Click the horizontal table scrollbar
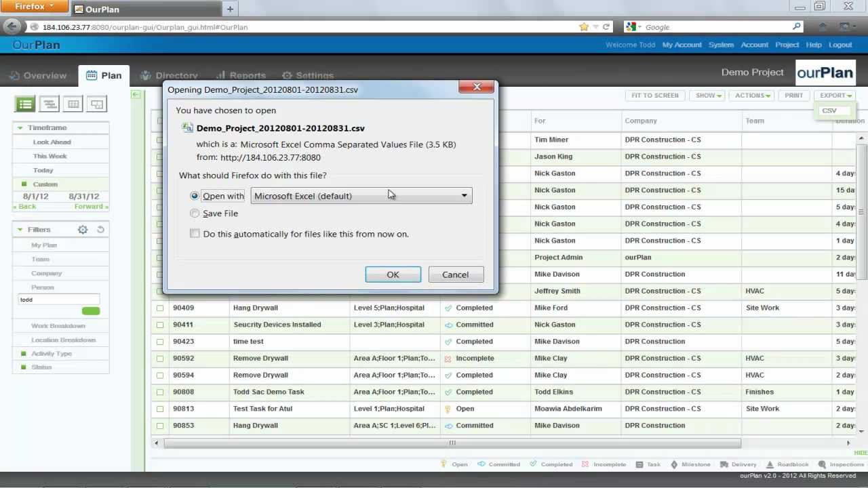 (452, 443)
